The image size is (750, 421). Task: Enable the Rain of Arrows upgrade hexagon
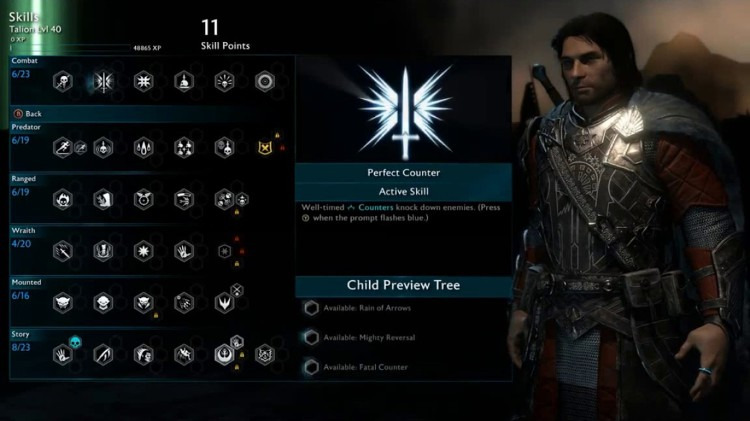coord(311,308)
